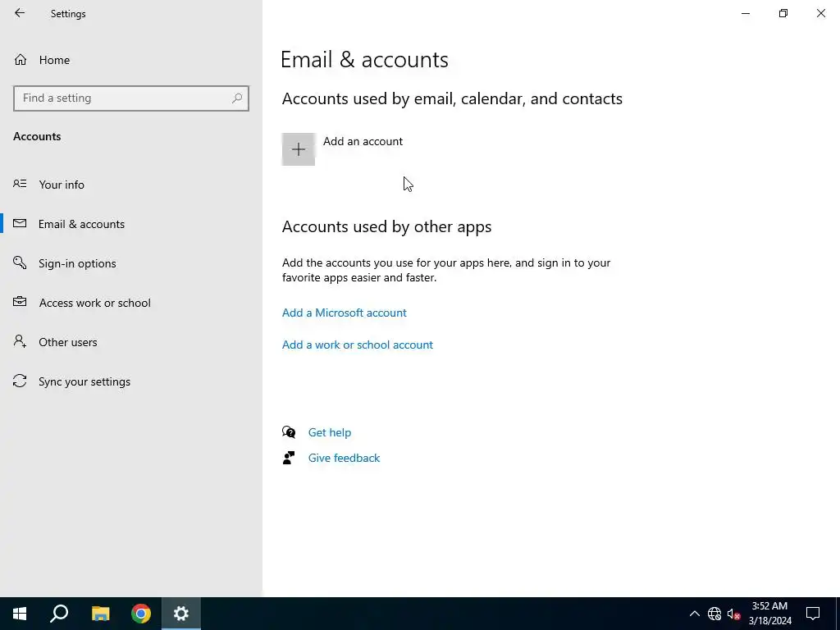
Task: Open the network globe tray icon
Action: coord(714,614)
